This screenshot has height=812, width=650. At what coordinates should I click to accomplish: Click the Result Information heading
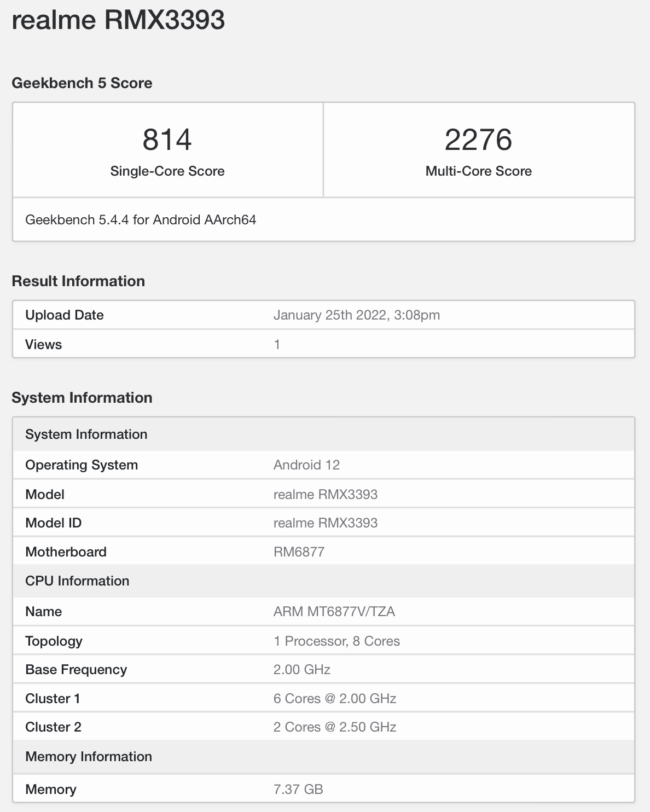78,281
